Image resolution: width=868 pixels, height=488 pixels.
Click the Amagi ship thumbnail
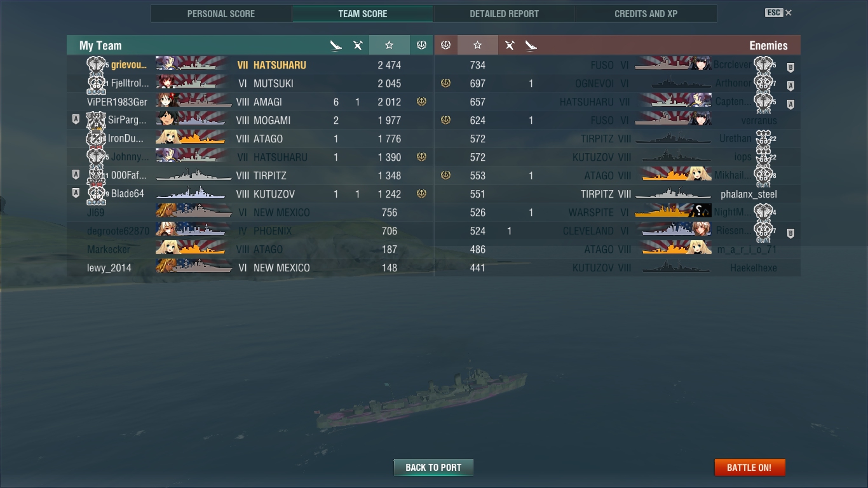tap(194, 102)
